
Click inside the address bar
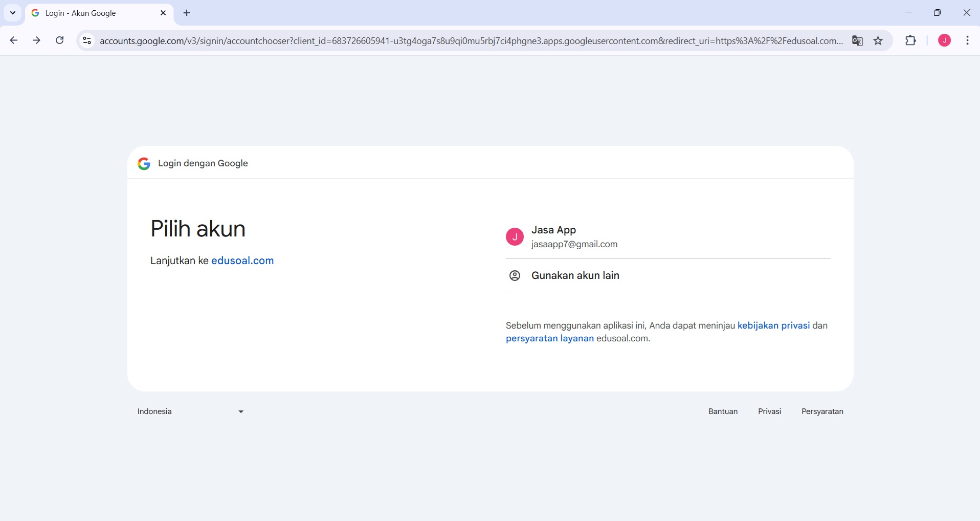pos(460,41)
